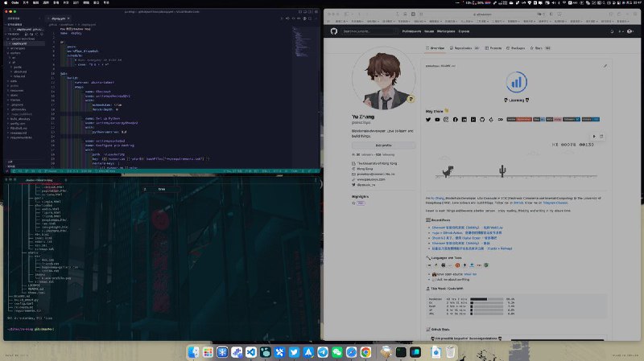Open the Twitter icon in README

[x=428, y=120]
